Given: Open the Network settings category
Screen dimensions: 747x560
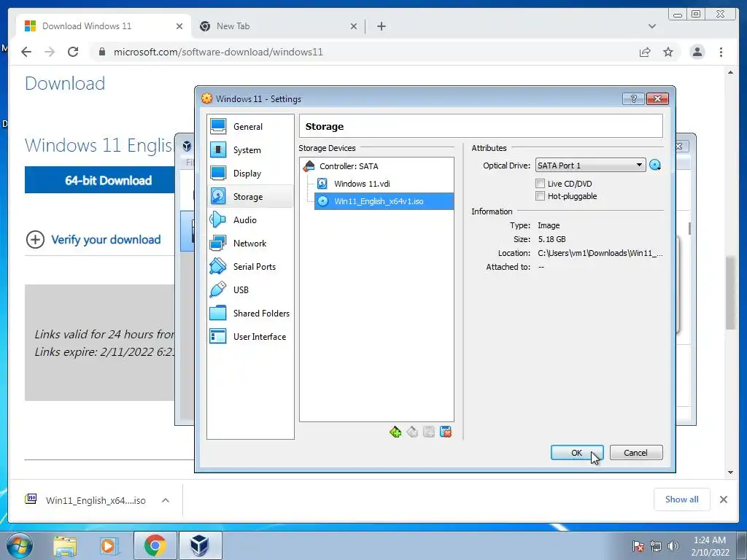Looking at the screenshot, I should (x=251, y=244).
